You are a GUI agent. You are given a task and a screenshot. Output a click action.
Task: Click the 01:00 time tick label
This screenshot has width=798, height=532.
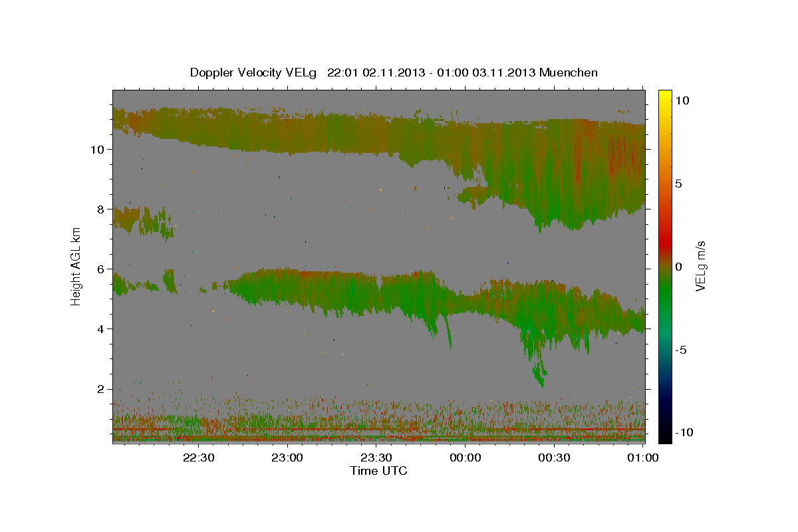click(642, 458)
